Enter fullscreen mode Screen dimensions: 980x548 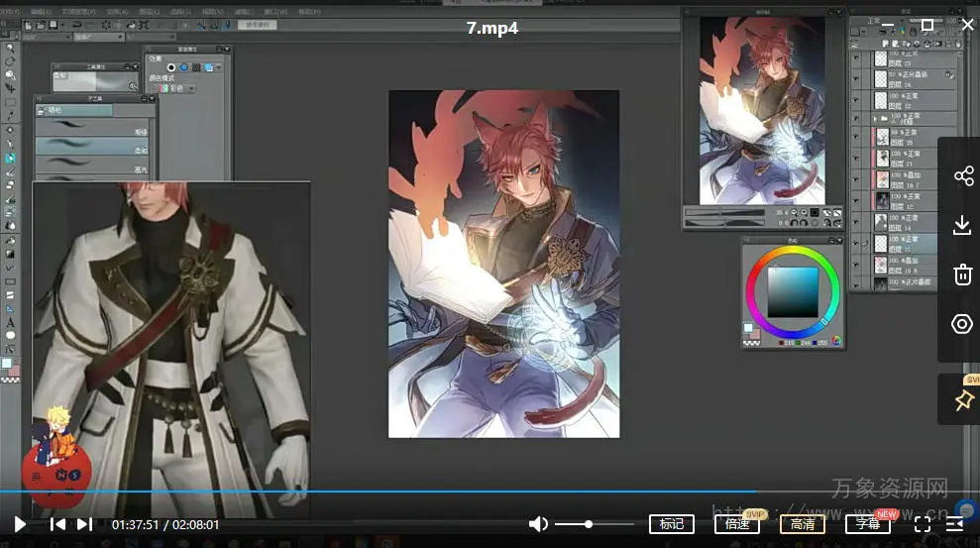click(x=923, y=524)
